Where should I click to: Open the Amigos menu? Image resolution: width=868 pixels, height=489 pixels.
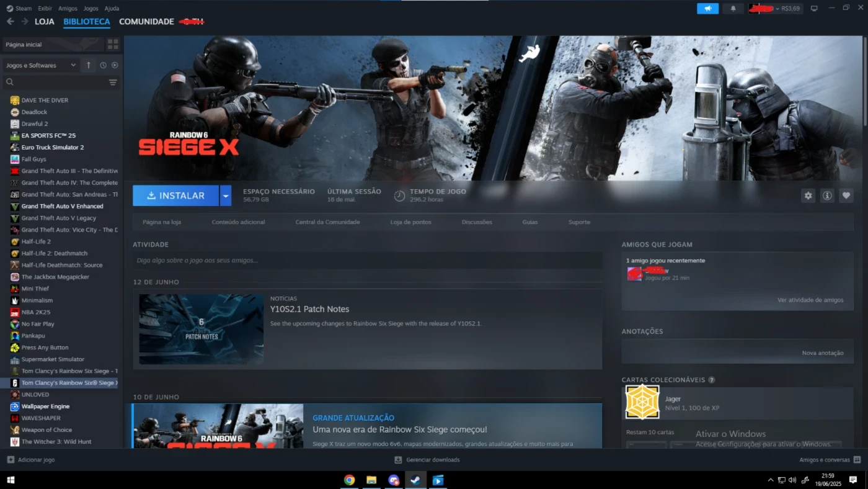pos(68,9)
